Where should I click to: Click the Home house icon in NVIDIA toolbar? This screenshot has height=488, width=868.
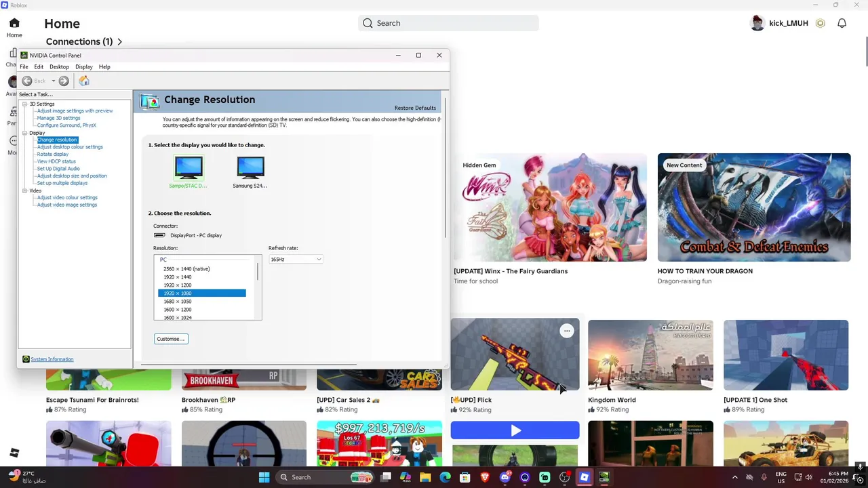84,81
